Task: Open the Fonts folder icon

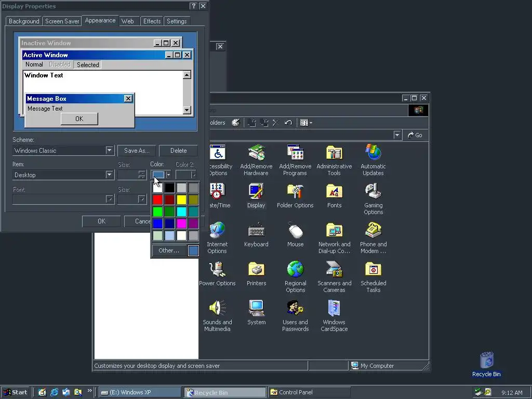Action: point(334,196)
